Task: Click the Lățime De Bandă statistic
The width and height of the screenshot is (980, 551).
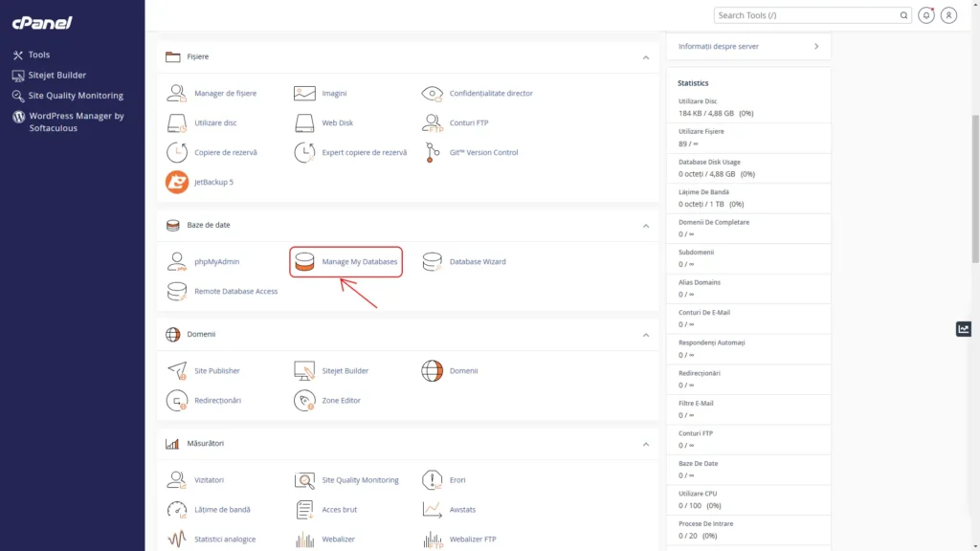Action: click(x=748, y=198)
